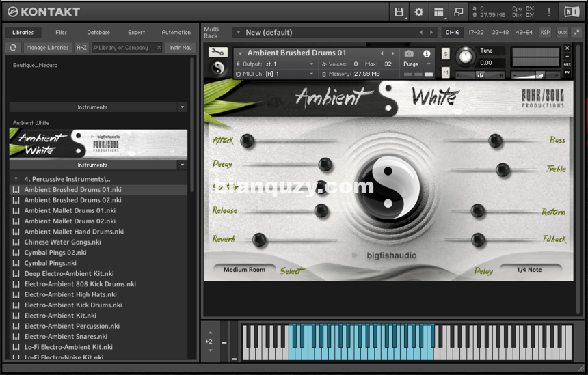588x375 pixels.
Task: Switch to the Files tab
Action: point(61,33)
